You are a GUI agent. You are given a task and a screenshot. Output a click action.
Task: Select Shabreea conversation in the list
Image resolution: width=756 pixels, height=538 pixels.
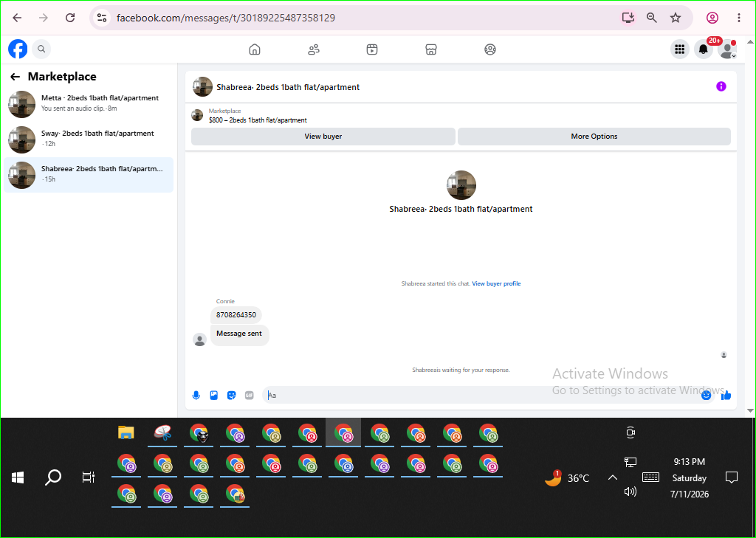[89, 175]
